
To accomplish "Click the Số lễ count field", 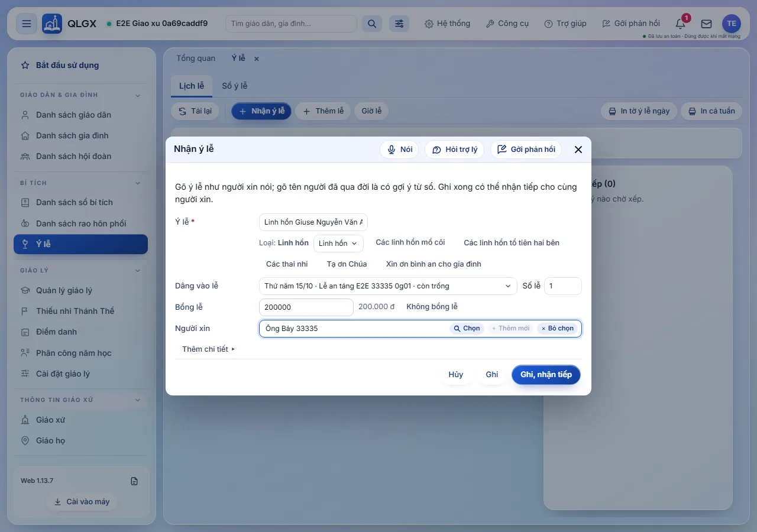I will [563, 286].
